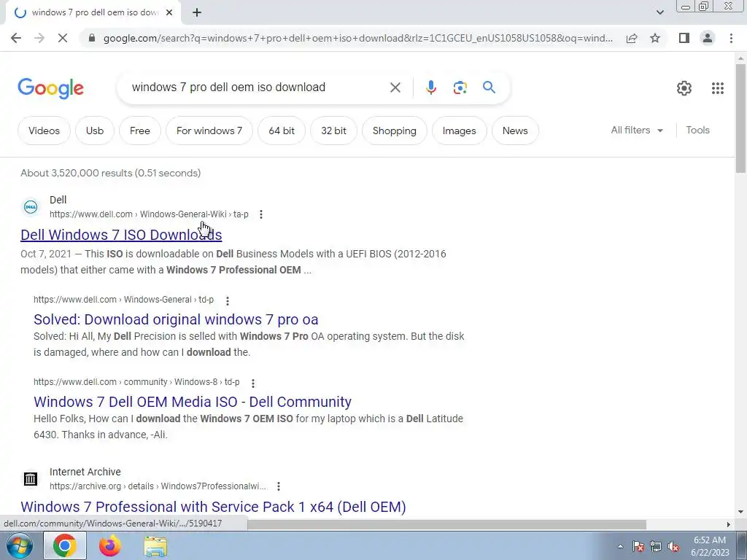Switch to Shopping results
The height and width of the screenshot is (560, 747).
[395, 131]
